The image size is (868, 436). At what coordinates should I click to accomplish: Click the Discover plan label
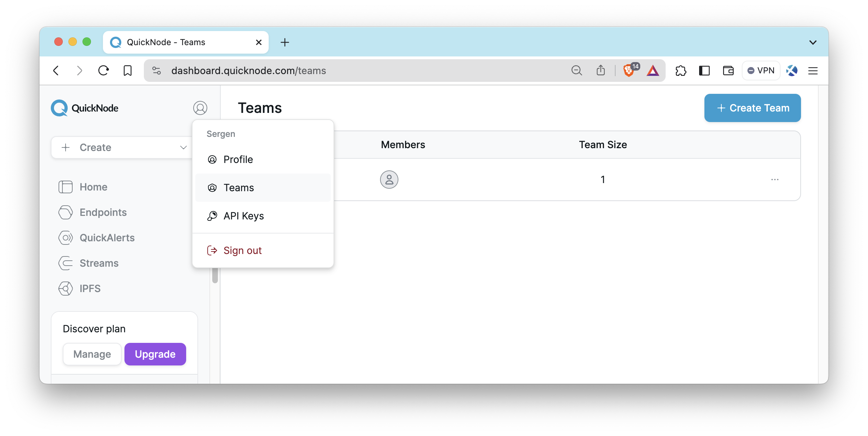click(x=94, y=329)
